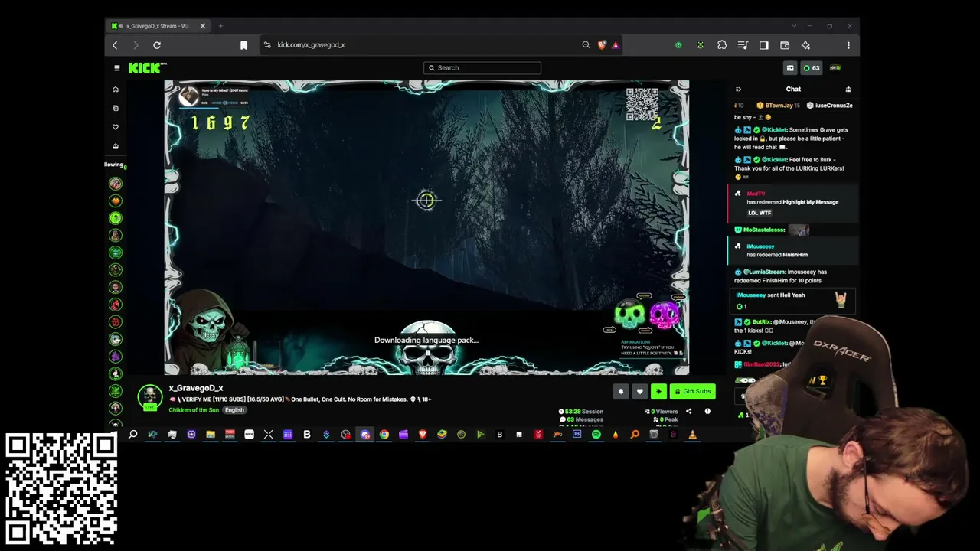Click username MedTV in chat
The height and width of the screenshot is (551, 980).
756,194
